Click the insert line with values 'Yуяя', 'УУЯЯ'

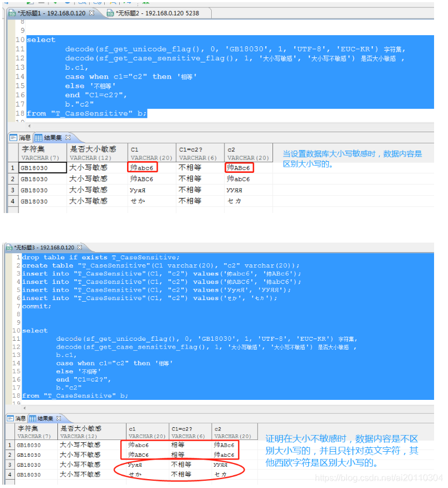[157, 290]
